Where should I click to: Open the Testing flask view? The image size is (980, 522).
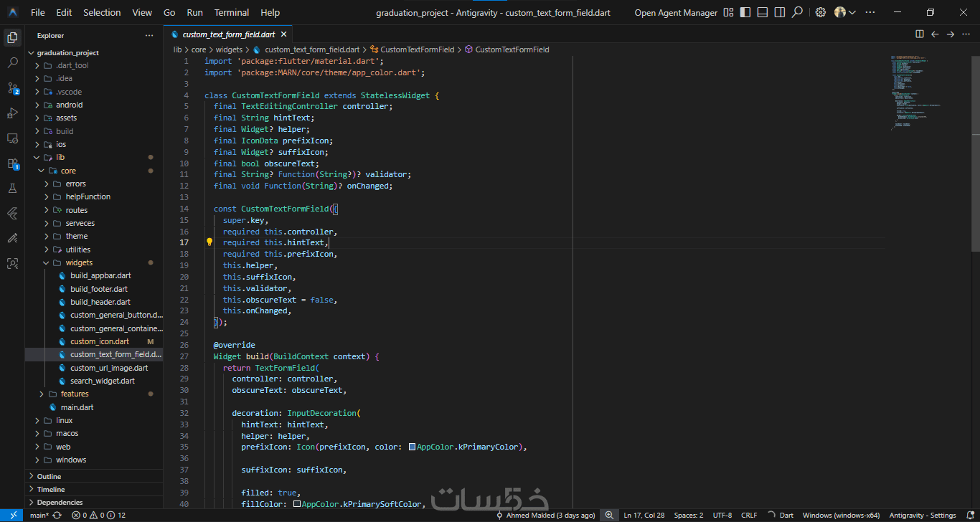pyautogui.click(x=12, y=189)
